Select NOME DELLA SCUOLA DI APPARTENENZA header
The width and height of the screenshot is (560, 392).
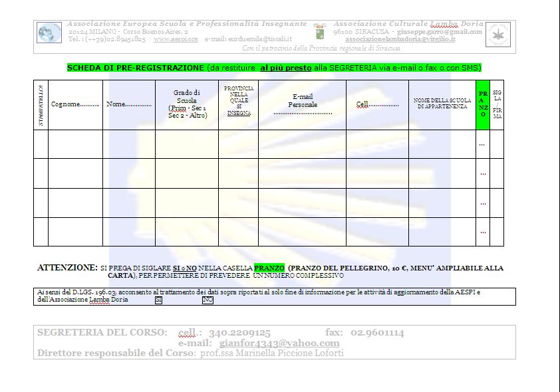(x=442, y=104)
